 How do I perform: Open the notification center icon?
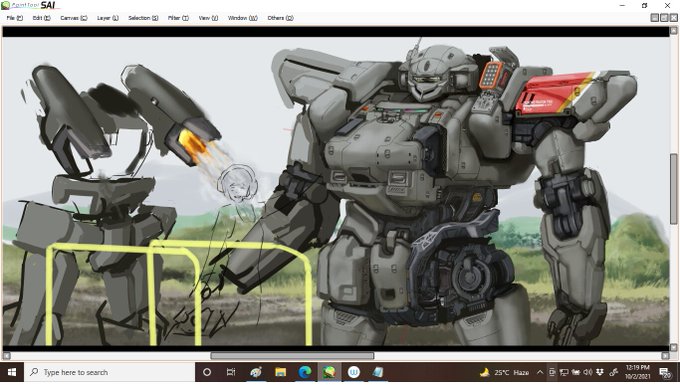[665, 372]
